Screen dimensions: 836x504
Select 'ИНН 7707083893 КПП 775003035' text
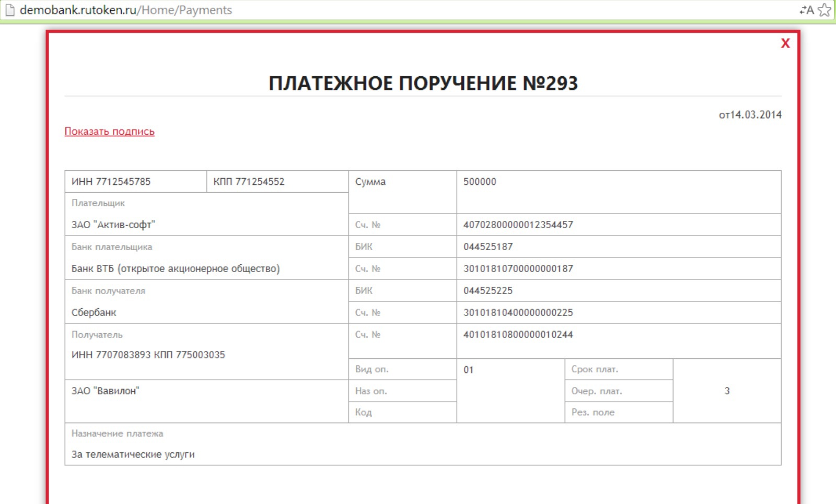[148, 355]
